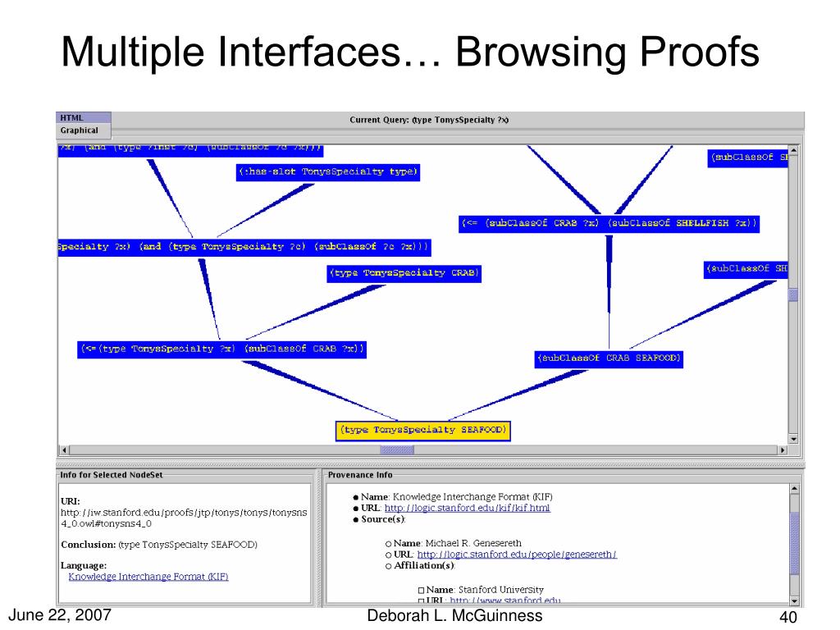The width and height of the screenshot is (840, 630).
Task: Click the Language: label
Action: (x=84, y=566)
